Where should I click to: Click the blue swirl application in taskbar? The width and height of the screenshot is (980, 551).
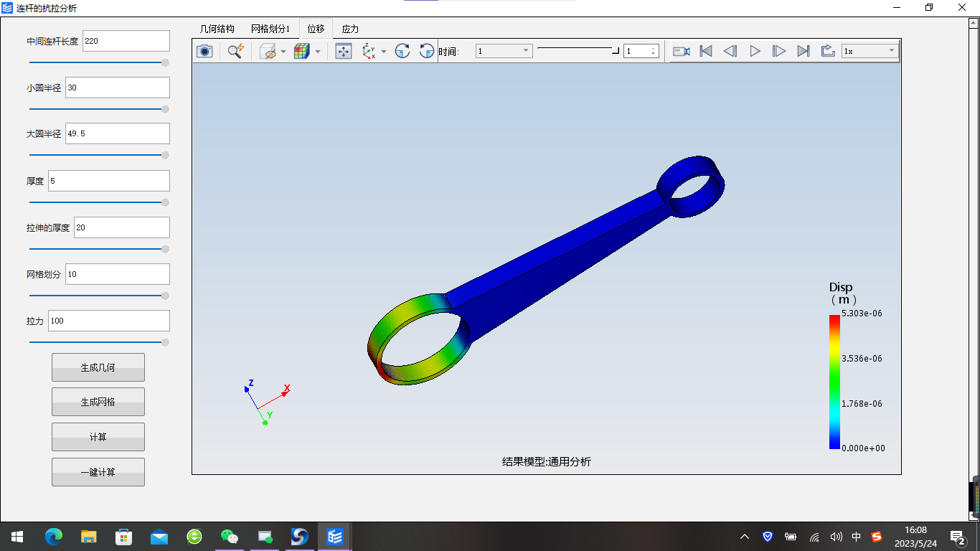300,536
